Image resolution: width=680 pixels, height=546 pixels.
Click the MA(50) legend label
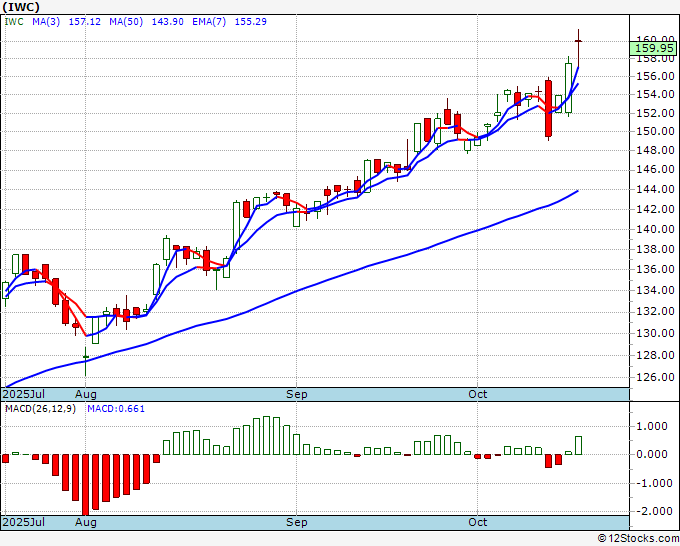(x=126, y=22)
